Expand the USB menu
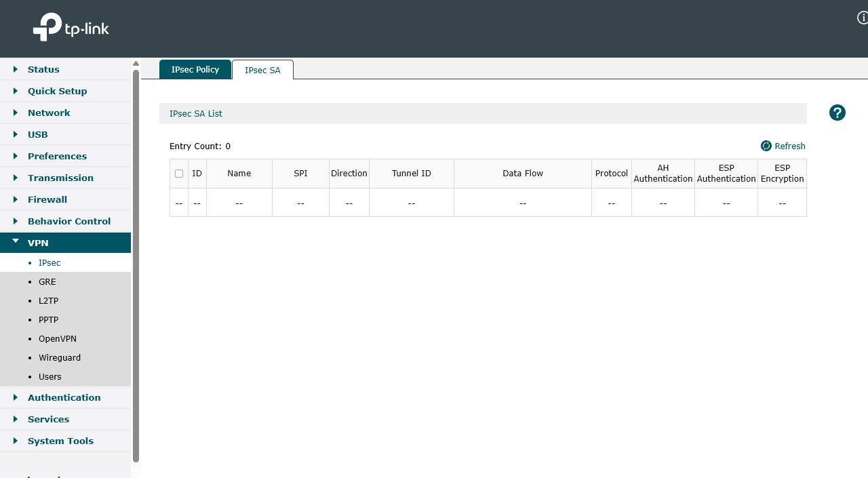The height and width of the screenshot is (478, 868). click(x=65, y=134)
